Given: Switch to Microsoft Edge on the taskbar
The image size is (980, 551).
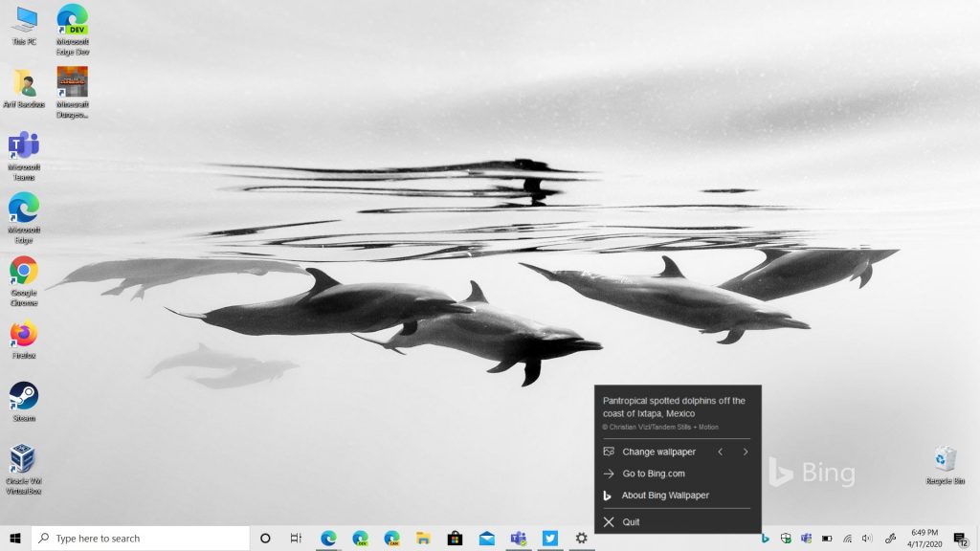Looking at the screenshot, I should (328, 539).
